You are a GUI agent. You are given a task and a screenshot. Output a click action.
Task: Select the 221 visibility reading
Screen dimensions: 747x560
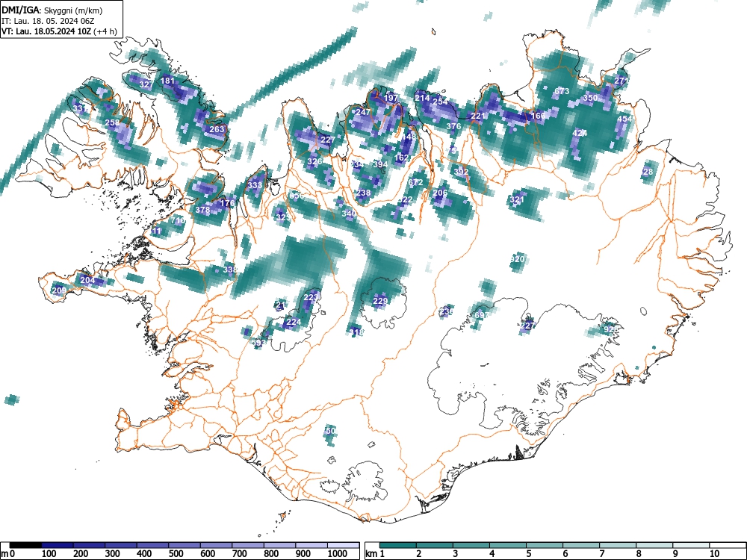(478, 116)
